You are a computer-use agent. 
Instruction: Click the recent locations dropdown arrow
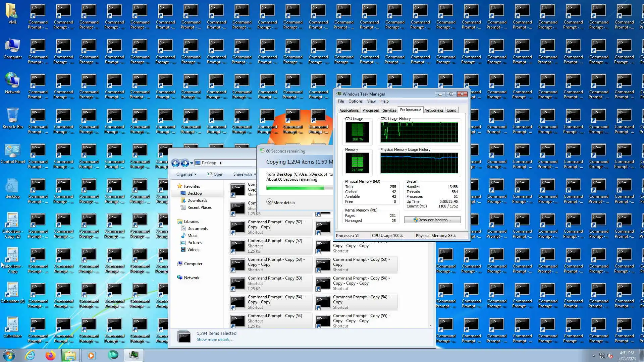click(192, 163)
